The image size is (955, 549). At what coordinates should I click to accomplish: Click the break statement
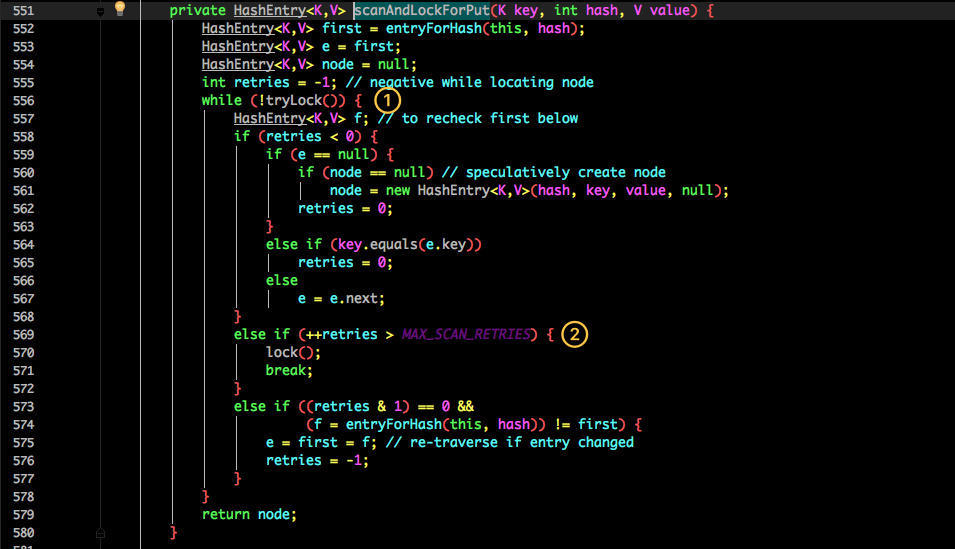[289, 370]
